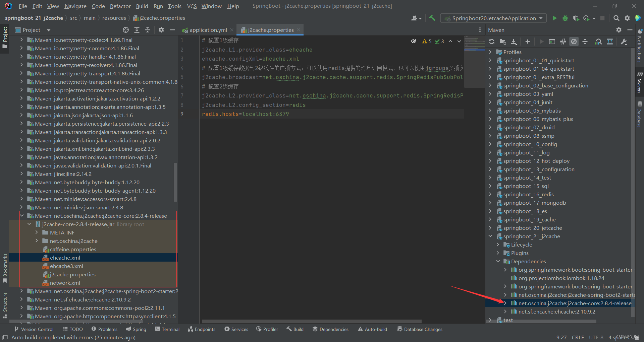Expand net.oschina.j2cache package
Image resolution: width=644 pixels, height=342 pixels.
tap(37, 241)
